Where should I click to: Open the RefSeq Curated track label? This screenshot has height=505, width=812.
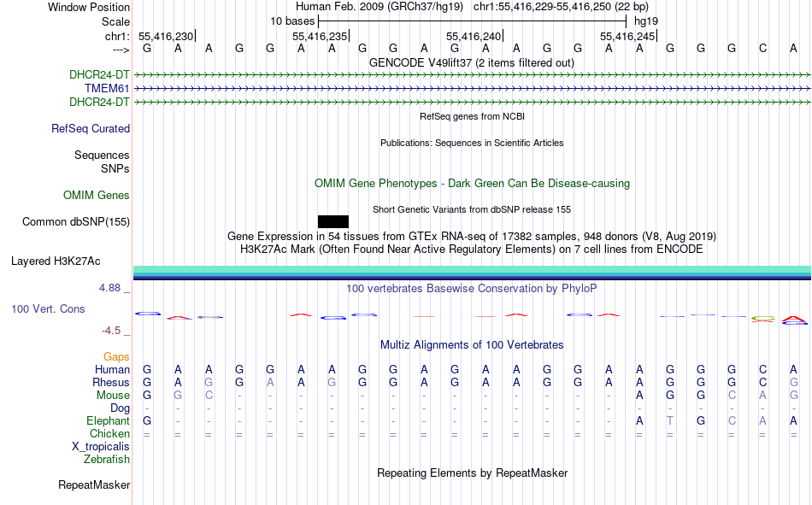[x=91, y=128]
